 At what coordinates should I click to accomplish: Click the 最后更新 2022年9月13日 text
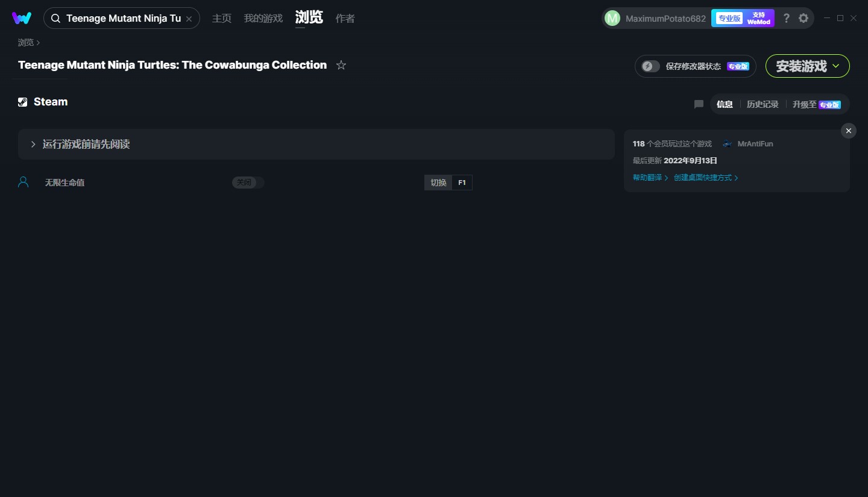(x=675, y=161)
